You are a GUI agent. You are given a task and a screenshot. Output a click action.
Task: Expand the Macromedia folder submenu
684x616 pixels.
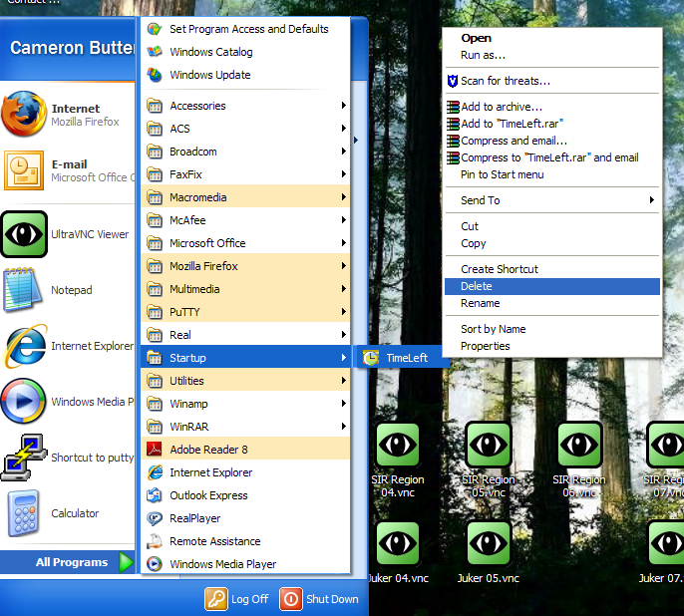click(245, 197)
